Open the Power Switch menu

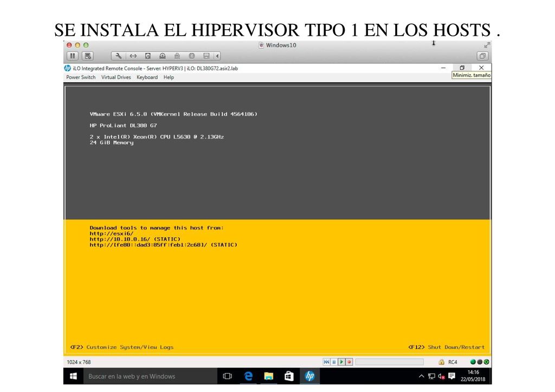click(x=81, y=77)
